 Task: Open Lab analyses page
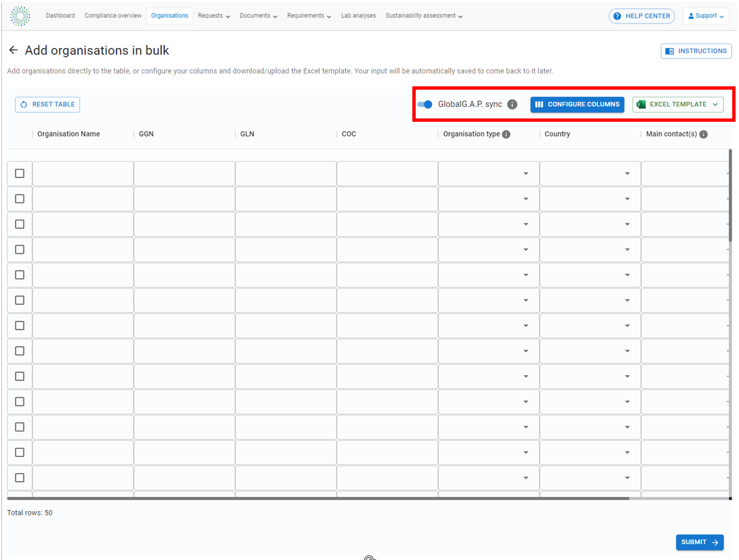coord(358,16)
